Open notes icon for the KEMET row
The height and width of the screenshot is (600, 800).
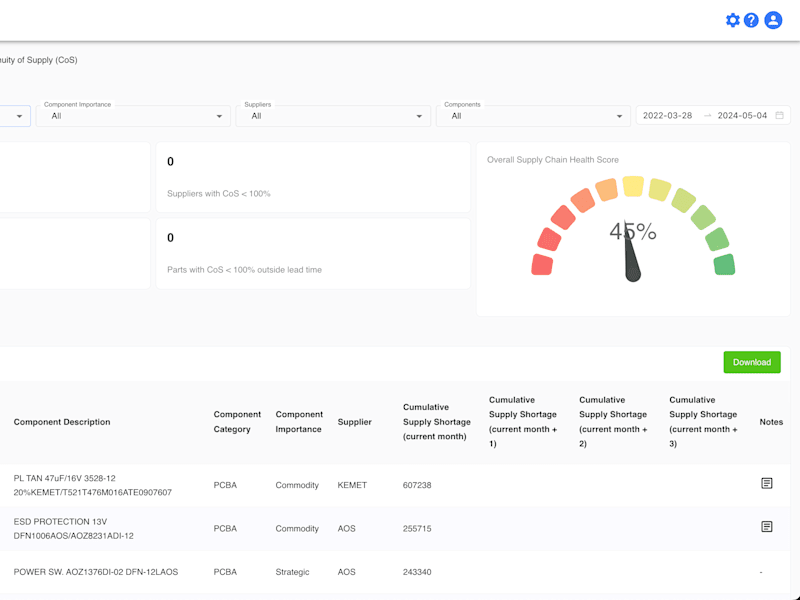tap(766, 483)
